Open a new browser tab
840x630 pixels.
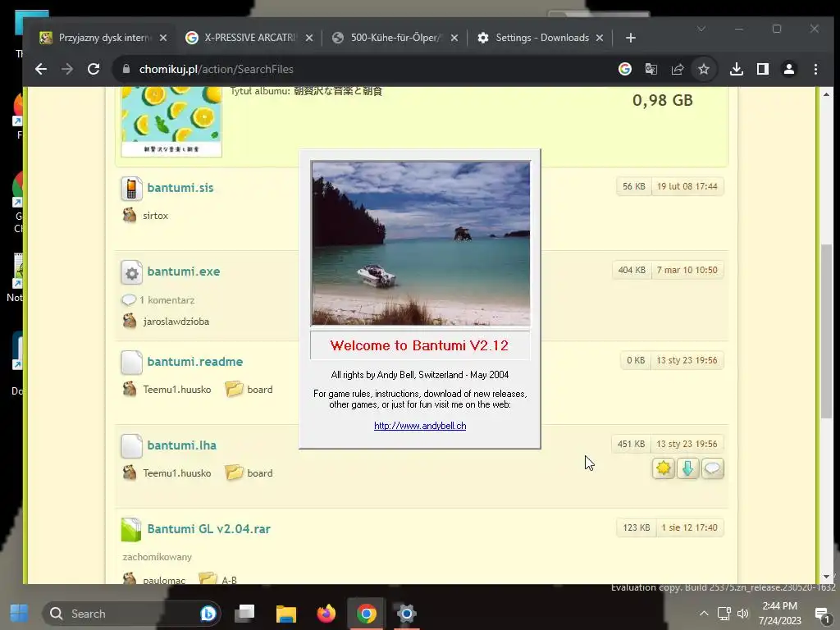631,38
